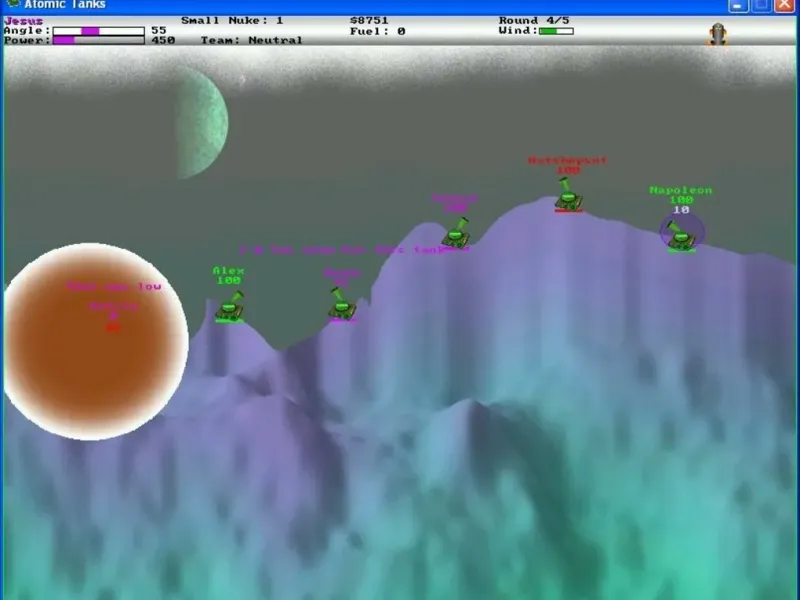Viewport: 800px width, 600px height.
Task: Click the red "Hatshepsut" name label
Action: (x=567, y=161)
